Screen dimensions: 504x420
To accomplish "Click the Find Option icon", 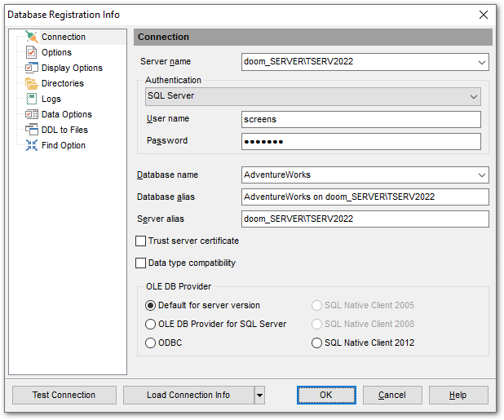I will point(32,145).
